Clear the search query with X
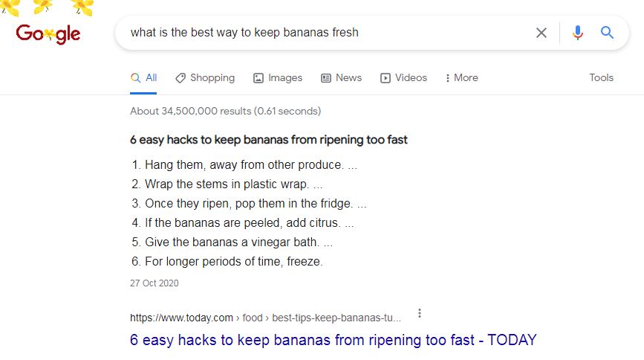 [541, 33]
